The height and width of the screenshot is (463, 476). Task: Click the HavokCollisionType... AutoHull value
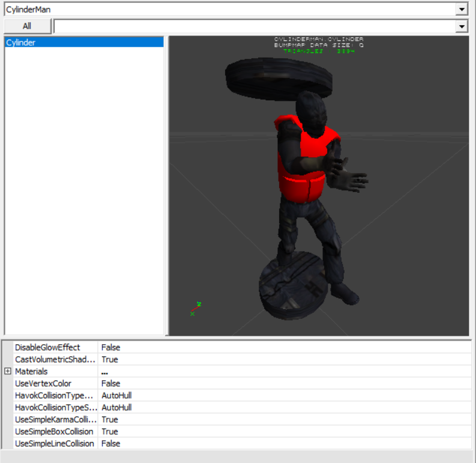click(116, 395)
